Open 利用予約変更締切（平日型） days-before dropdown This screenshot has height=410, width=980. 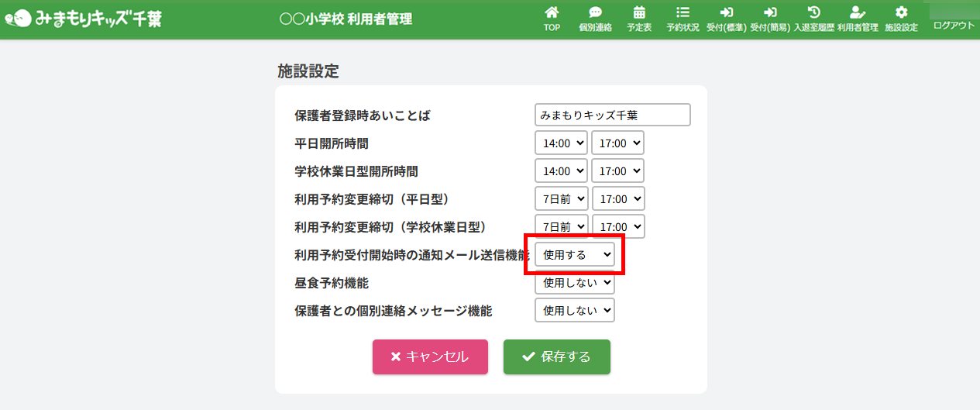[x=562, y=199]
